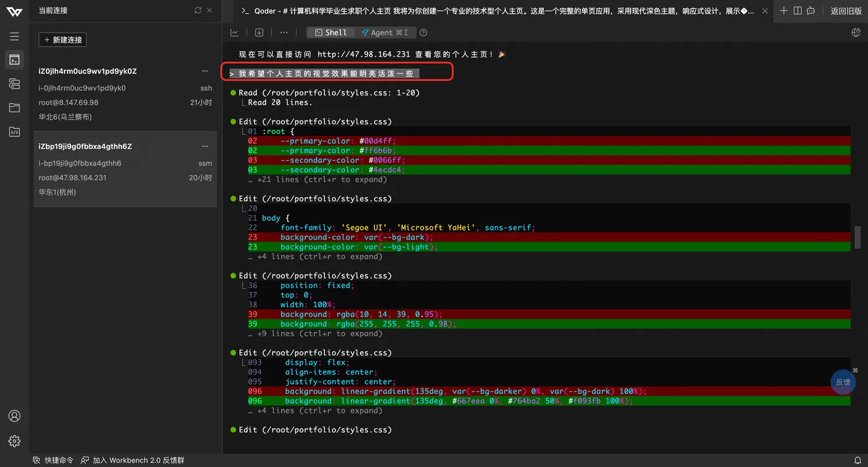Expand the '+21 lines' collapsed section
The image size is (868, 467).
point(317,180)
